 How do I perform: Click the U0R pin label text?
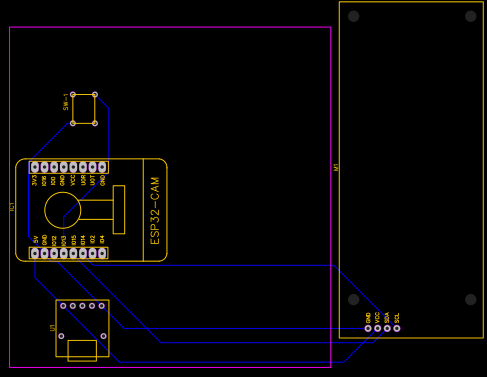(83, 180)
